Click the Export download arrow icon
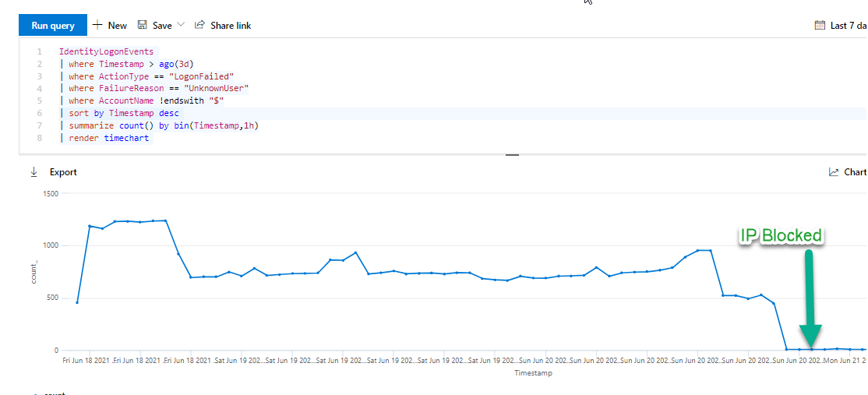This screenshot has height=395, width=868. coord(34,172)
